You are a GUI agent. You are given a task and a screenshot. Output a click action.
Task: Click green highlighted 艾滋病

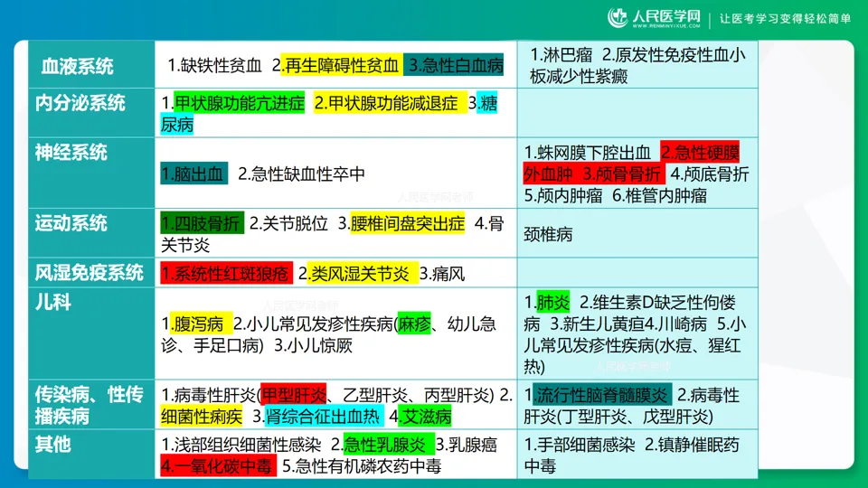(426, 416)
